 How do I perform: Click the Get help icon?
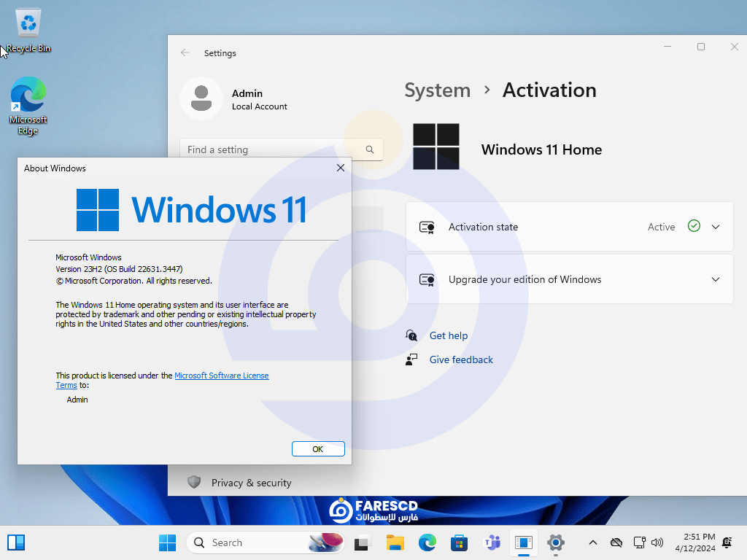(x=411, y=335)
